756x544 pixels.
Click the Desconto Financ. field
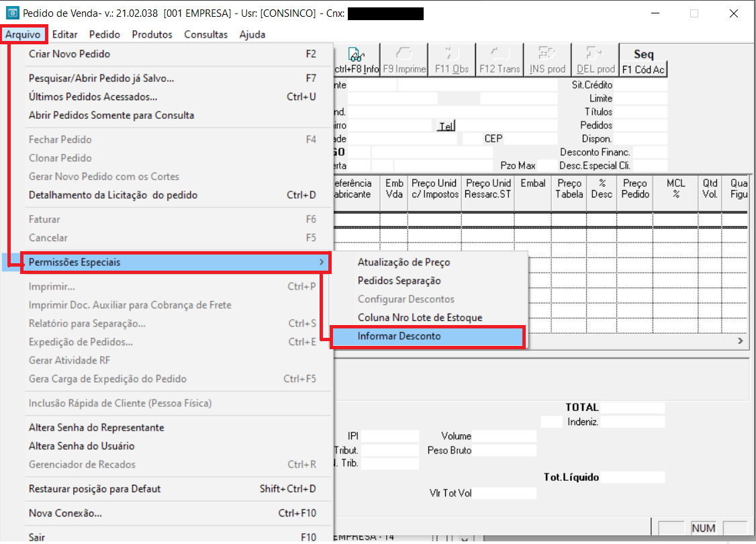[649, 152]
